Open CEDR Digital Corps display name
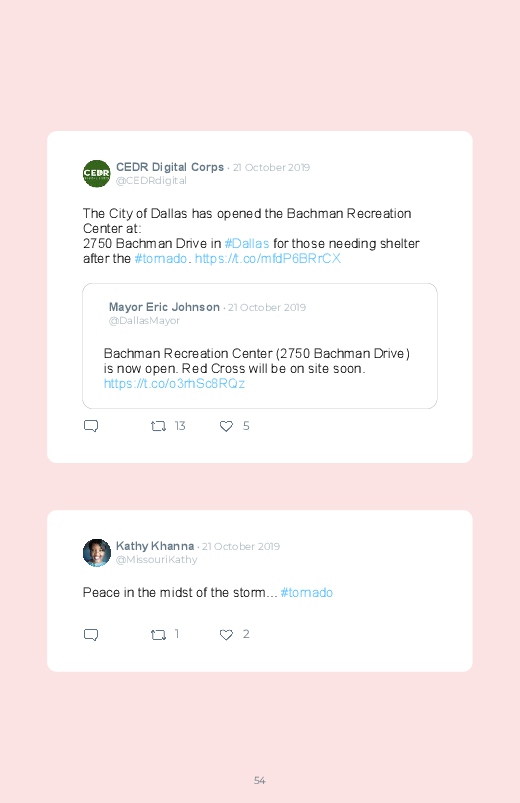 pos(170,167)
